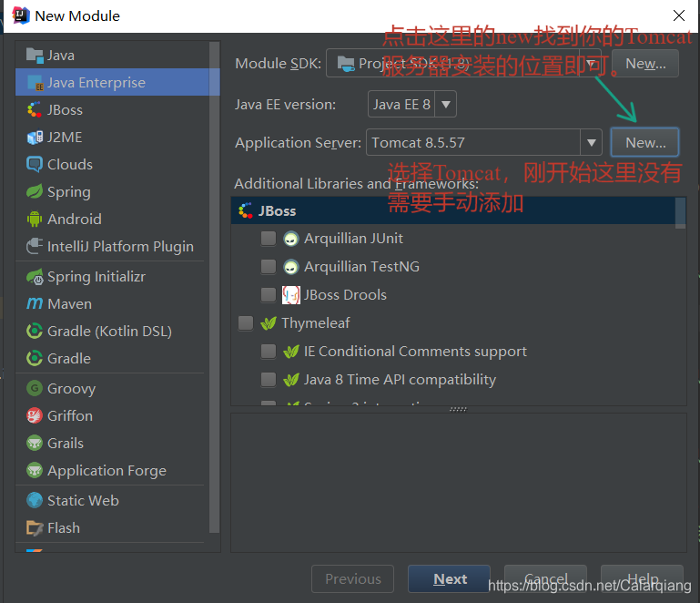Choose the Static Web module type
The image size is (700, 603).
click(112, 501)
